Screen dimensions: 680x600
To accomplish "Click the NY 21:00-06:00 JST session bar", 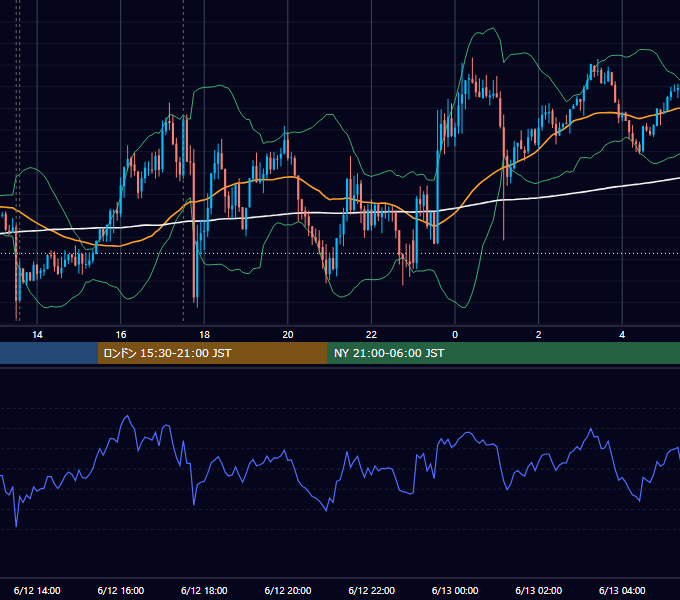I will click(x=503, y=353).
